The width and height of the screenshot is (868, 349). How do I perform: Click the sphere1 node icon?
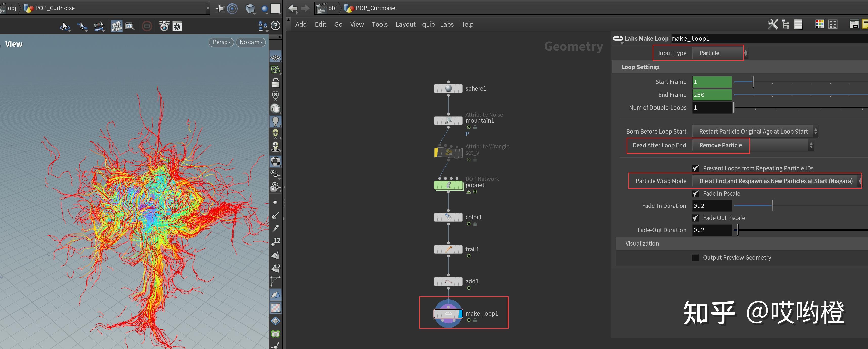tap(448, 89)
